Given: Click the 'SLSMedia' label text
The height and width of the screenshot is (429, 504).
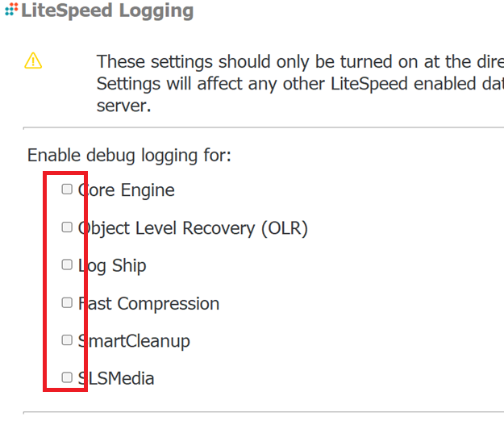Looking at the screenshot, I should (116, 378).
